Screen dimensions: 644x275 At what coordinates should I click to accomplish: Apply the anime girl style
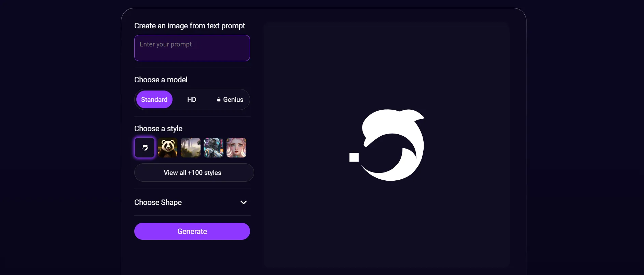pos(236,148)
